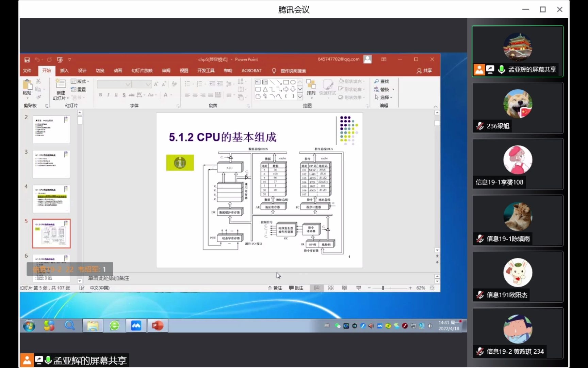This screenshot has height=368, width=588.
Task: Select slide 3 thumbnail
Action: (x=51, y=164)
